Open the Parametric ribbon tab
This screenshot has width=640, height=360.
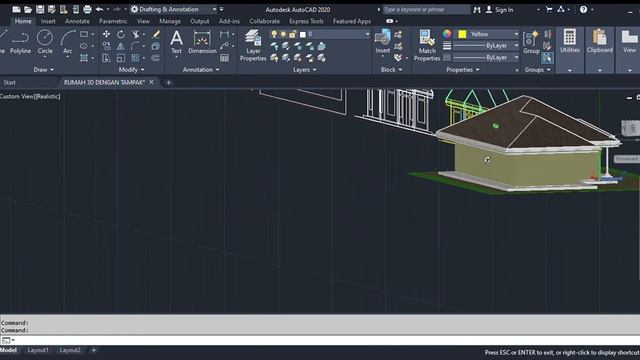[113, 21]
